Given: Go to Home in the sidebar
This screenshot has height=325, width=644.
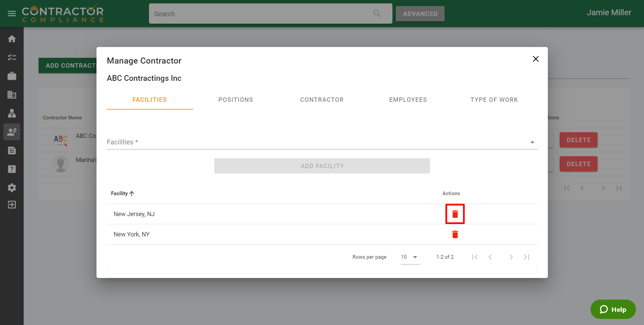Looking at the screenshot, I should click(x=12, y=39).
